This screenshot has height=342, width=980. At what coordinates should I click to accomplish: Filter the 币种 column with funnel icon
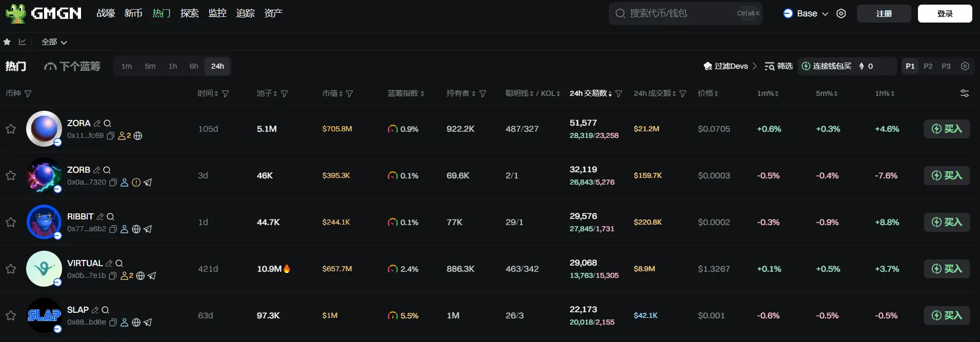28,94
